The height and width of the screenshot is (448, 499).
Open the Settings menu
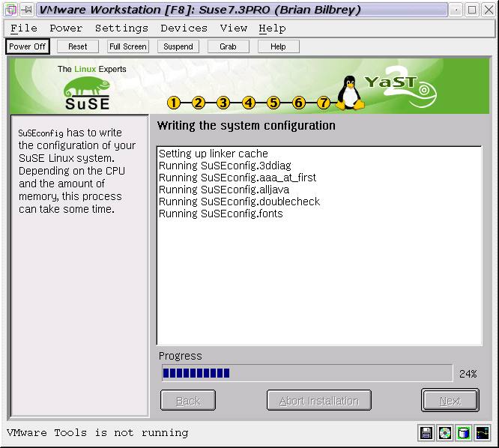pyautogui.click(x=121, y=28)
